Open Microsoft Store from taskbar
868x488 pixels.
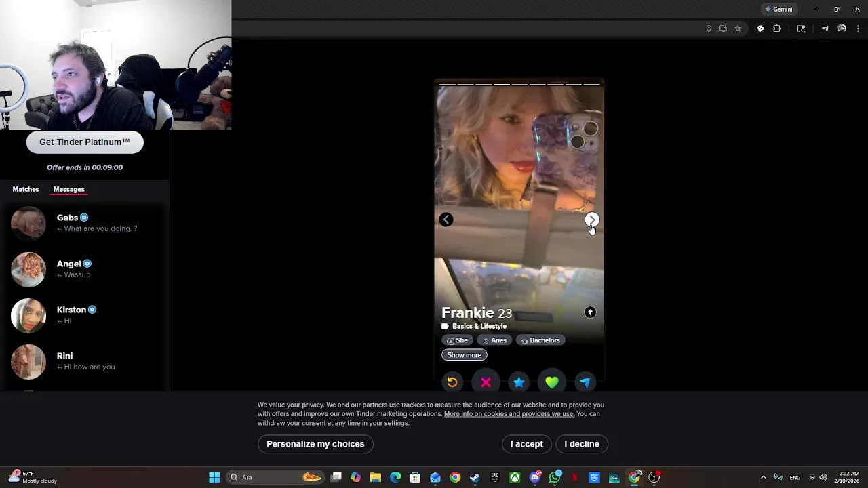tap(415, 477)
